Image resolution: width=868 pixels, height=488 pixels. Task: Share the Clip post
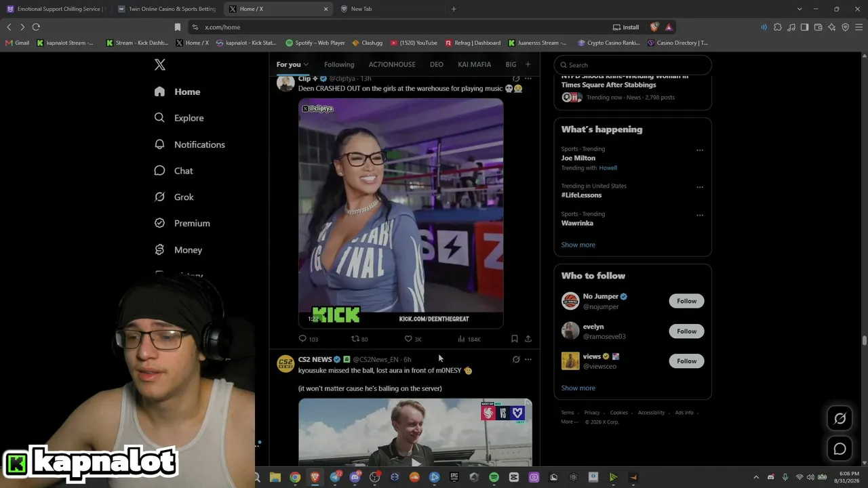tap(528, 339)
